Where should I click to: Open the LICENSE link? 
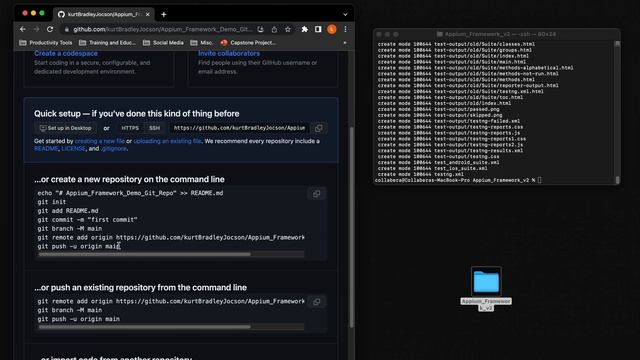(x=73, y=149)
